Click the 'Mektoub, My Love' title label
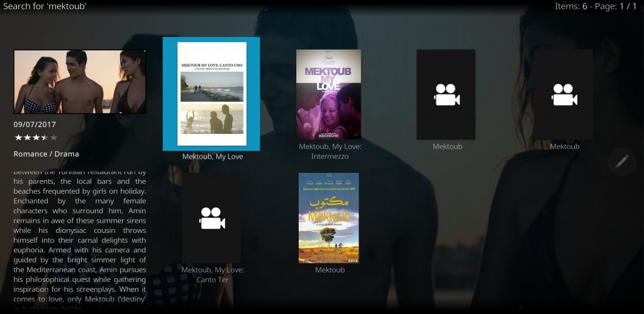 pos(213,157)
